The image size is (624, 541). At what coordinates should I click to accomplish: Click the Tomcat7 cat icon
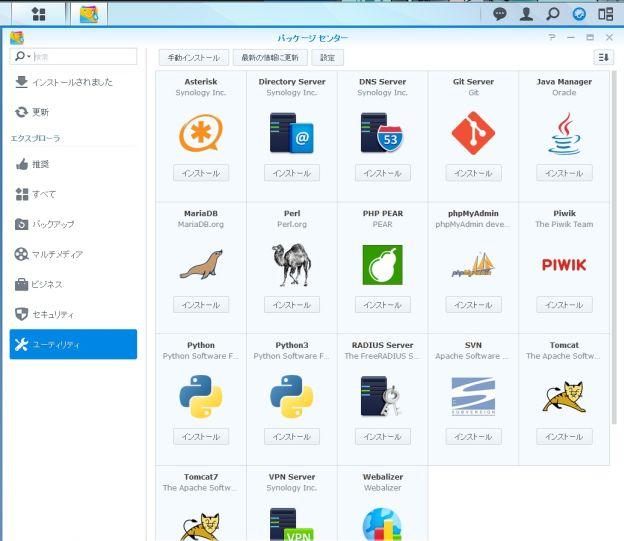pyautogui.click(x=201, y=526)
